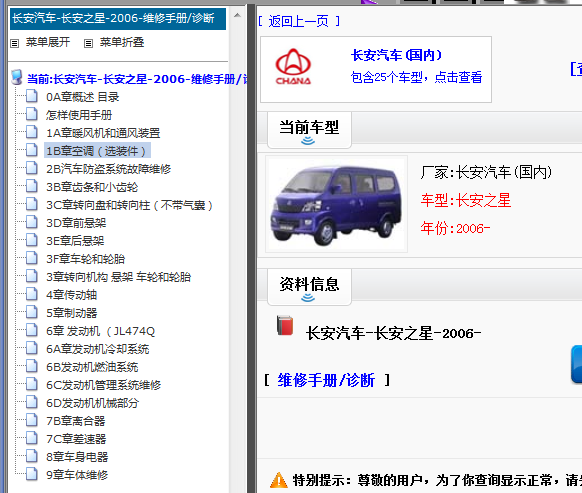Click the red 车型:长安之星 text
The width and height of the screenshot is (582, 493).
coord(466,200)
